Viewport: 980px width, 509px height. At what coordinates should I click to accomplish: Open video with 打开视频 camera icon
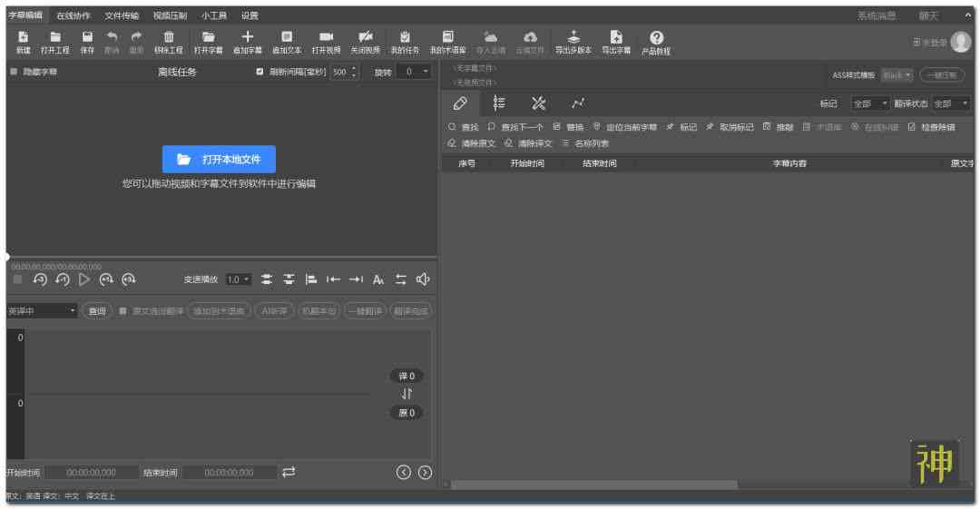coord(327,42)
